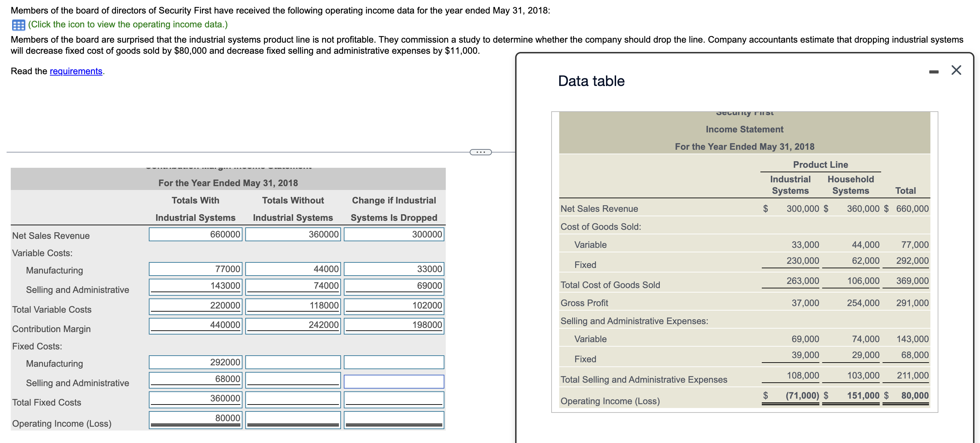The image size is (980, 443).
Task: Click Contribution Margin field showing 242000
Action: pos(293,326)
